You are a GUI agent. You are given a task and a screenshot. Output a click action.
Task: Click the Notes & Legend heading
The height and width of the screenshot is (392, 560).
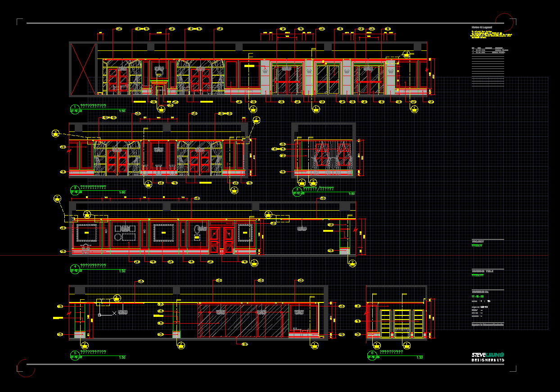481,27
